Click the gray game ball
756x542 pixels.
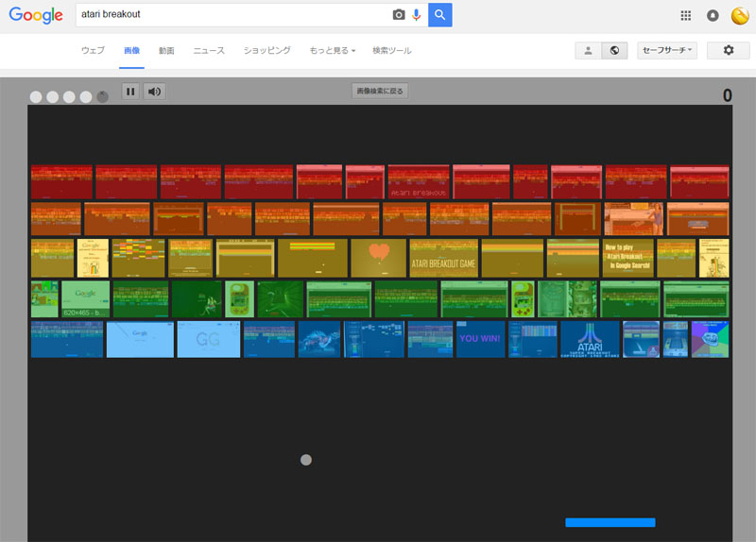tap(306, 460)
